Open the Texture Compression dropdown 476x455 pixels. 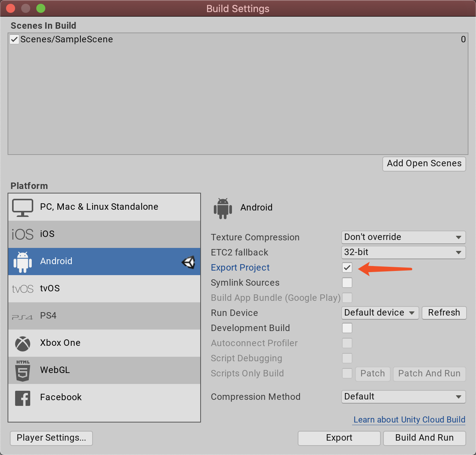click(x=403, y=237)
